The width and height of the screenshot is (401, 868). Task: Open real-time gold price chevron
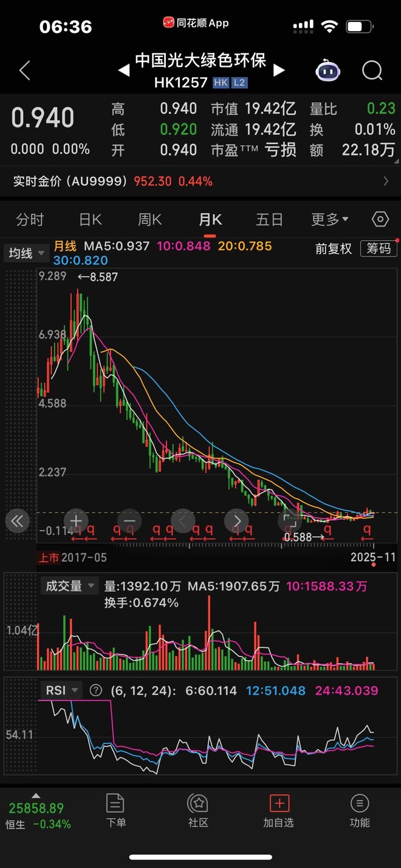click(x=386, y=181)
